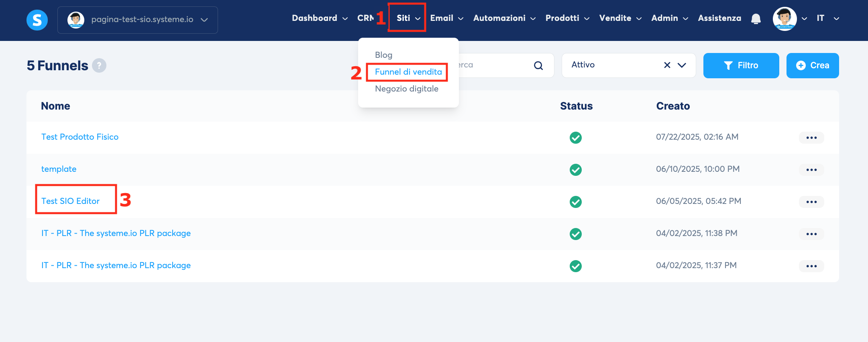This screenshot has height=342, width=868.
Task: Expand the Email menu
Action: [x=447, y=18]
